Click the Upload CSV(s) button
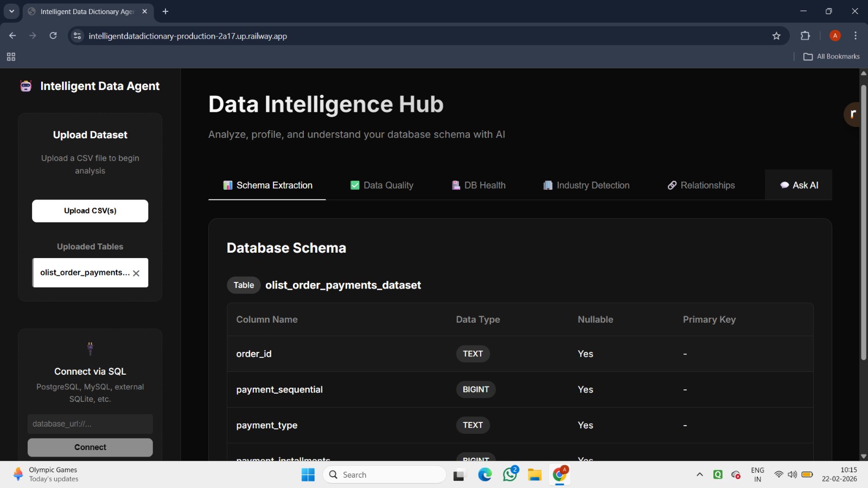Viewport: 868px width, 488px height. click(90, 211)
